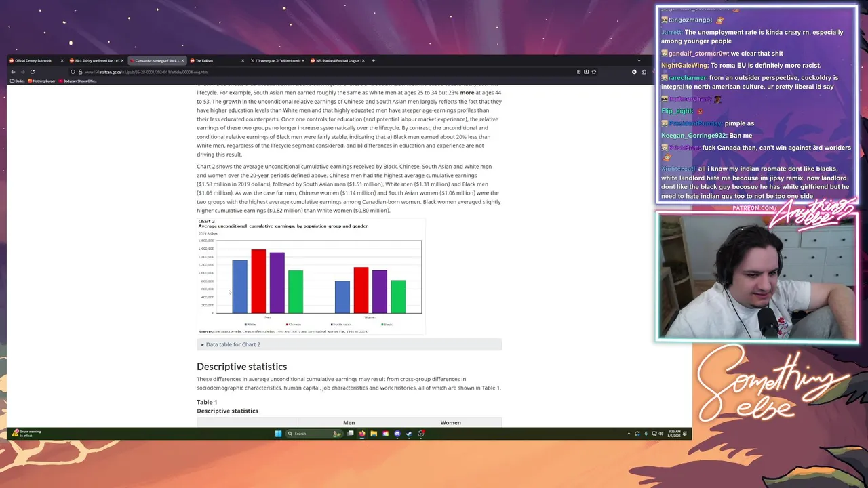Open Nothing Burger bookmark

tap(41, 81)
